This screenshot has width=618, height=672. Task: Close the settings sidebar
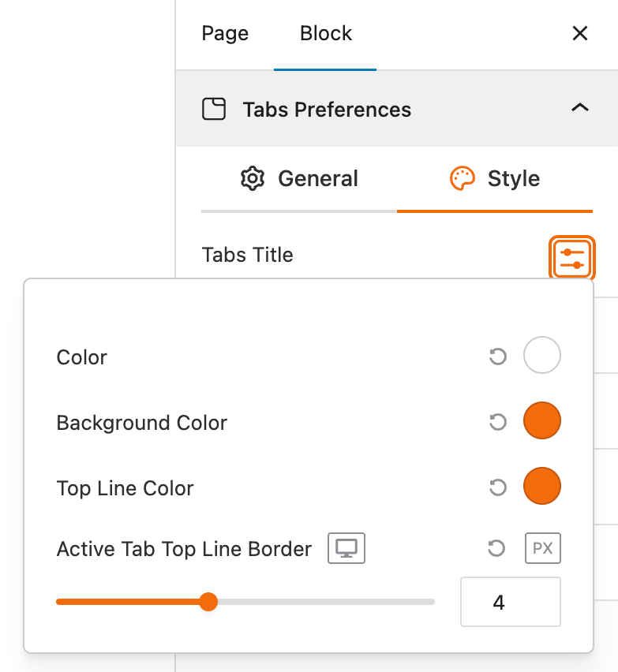click(x=580, y=33)
